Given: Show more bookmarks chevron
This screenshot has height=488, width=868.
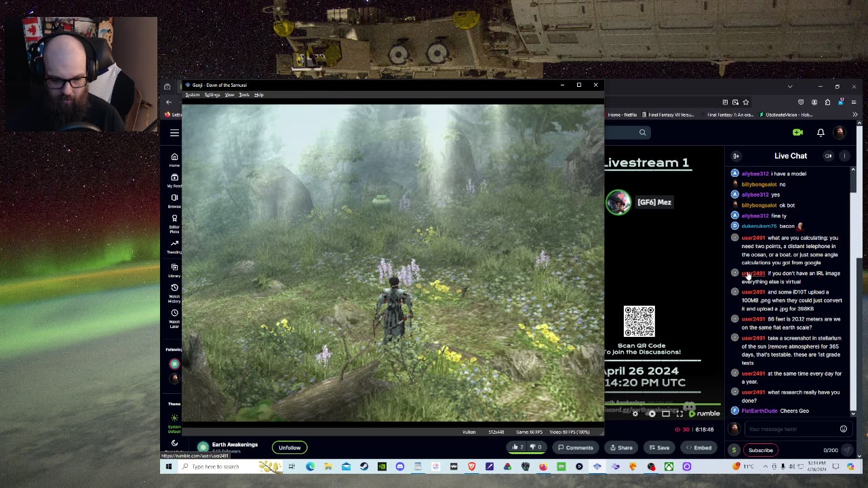Looking at the screenshot, I should [854, 115].
